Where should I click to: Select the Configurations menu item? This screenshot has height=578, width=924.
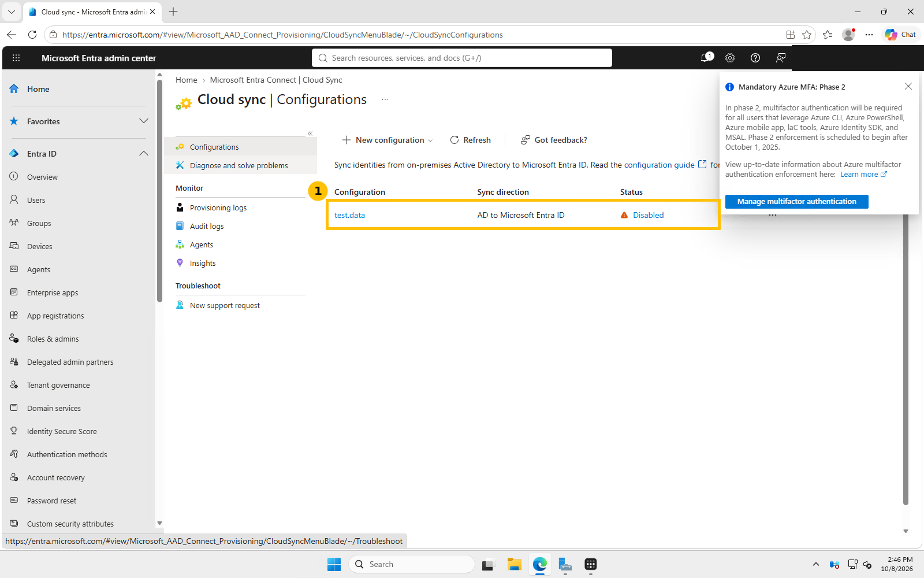click(x=214, y=147)
